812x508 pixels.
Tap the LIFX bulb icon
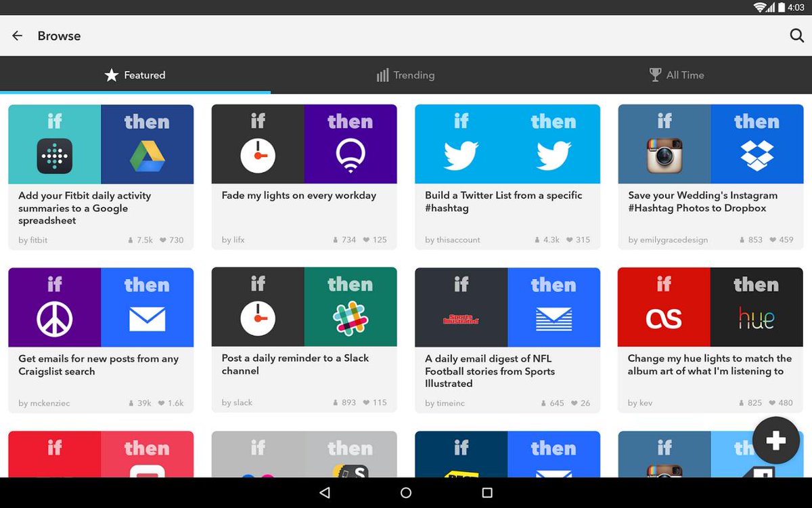click(x=351, y=156)
